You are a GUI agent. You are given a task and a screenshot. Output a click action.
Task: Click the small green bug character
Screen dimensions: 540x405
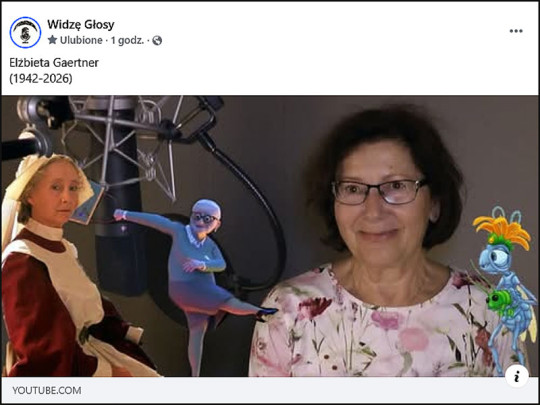[500, 302]
